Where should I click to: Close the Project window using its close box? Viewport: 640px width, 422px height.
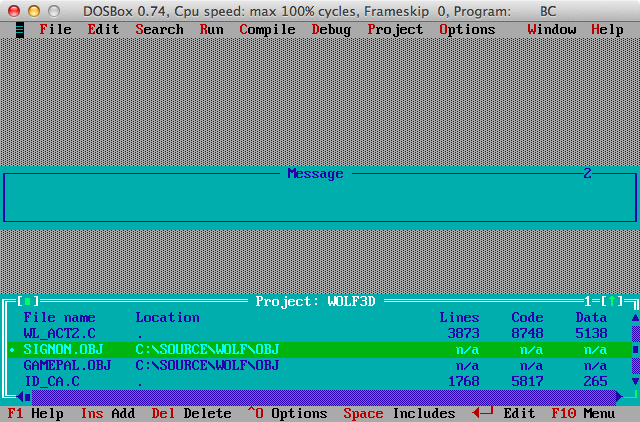point(27,302)
